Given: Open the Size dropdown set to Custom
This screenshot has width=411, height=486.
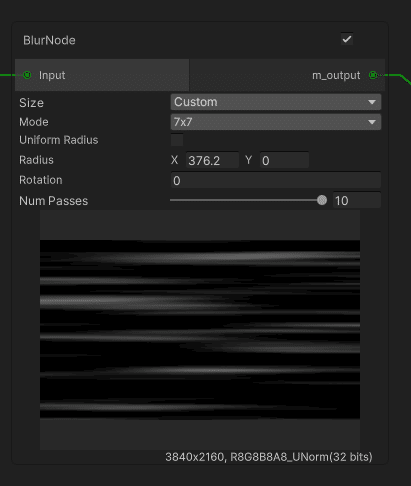Looking at the screenshot, I should [x=276, y=102].
